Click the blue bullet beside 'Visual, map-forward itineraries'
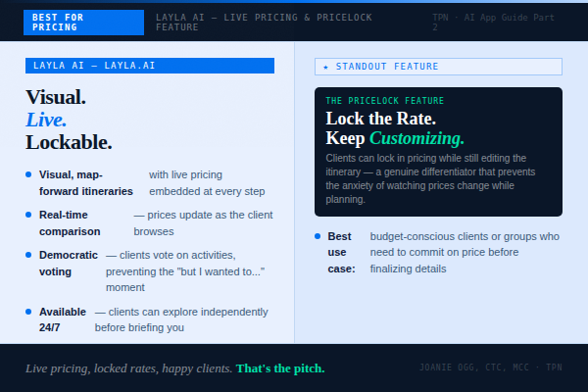 [x=28, y=174]
